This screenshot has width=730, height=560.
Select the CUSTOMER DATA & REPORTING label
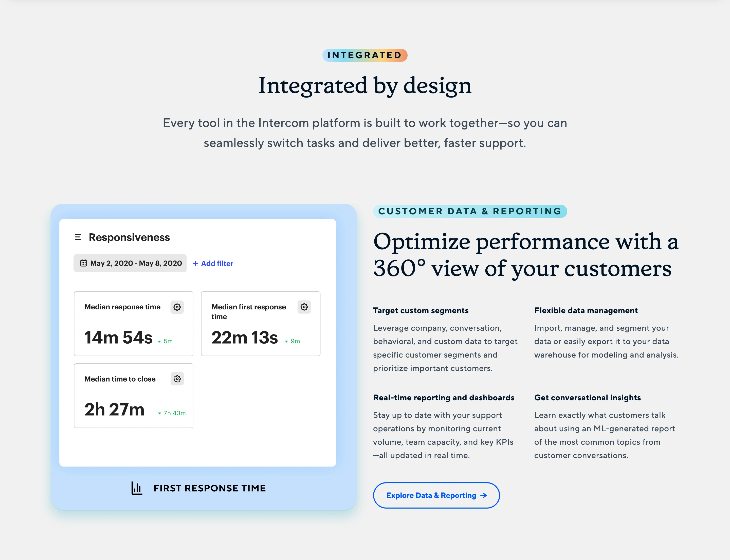[x=469, y=211]
